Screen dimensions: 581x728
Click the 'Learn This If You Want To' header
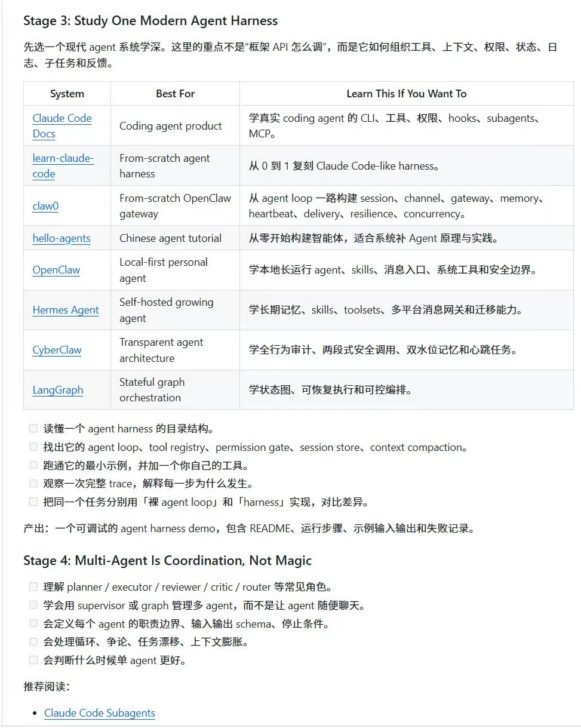click(x=407, y=94)
